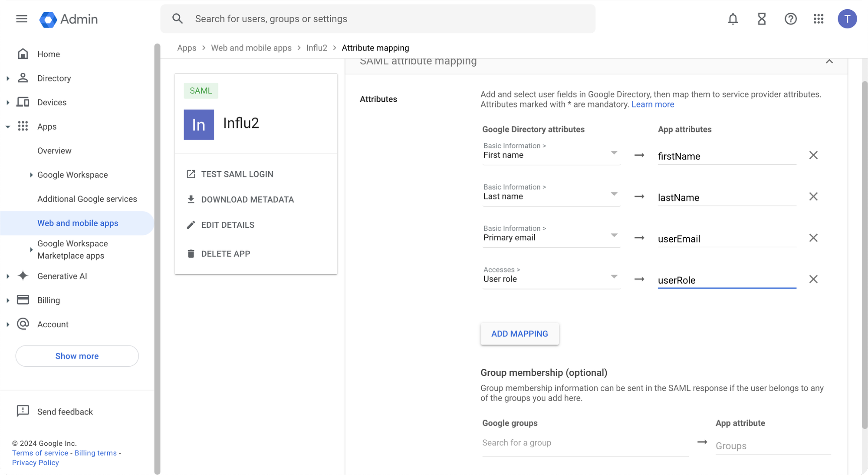Click the Home house icon
Viewport: 868px width, 475px height.
23,54
